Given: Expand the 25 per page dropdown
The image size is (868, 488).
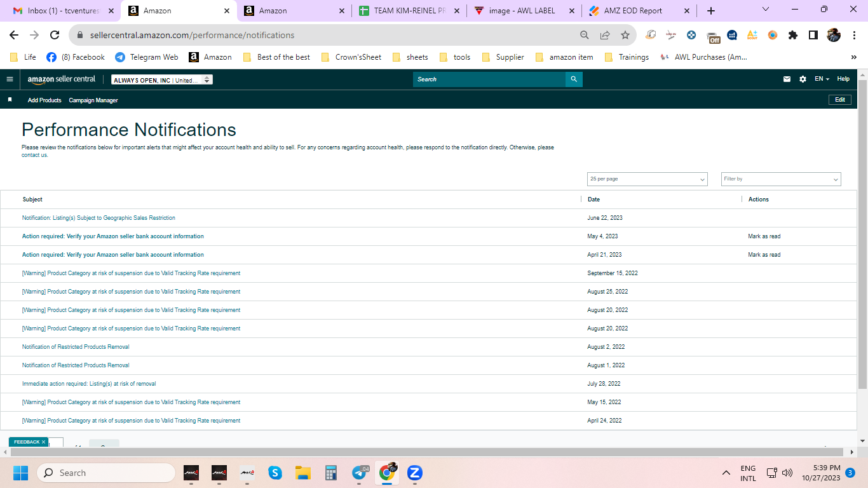Looking at the screenshot, I should coord(647,179).
